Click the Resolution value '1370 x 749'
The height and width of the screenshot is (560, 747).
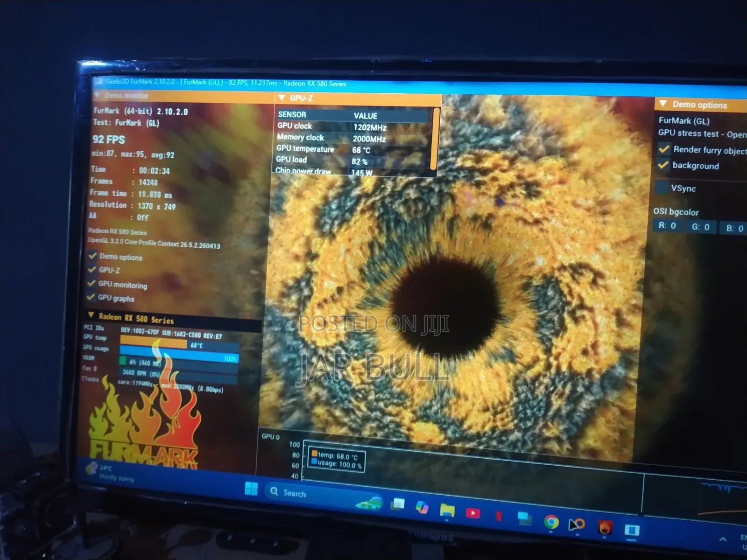tap(156, 206)
